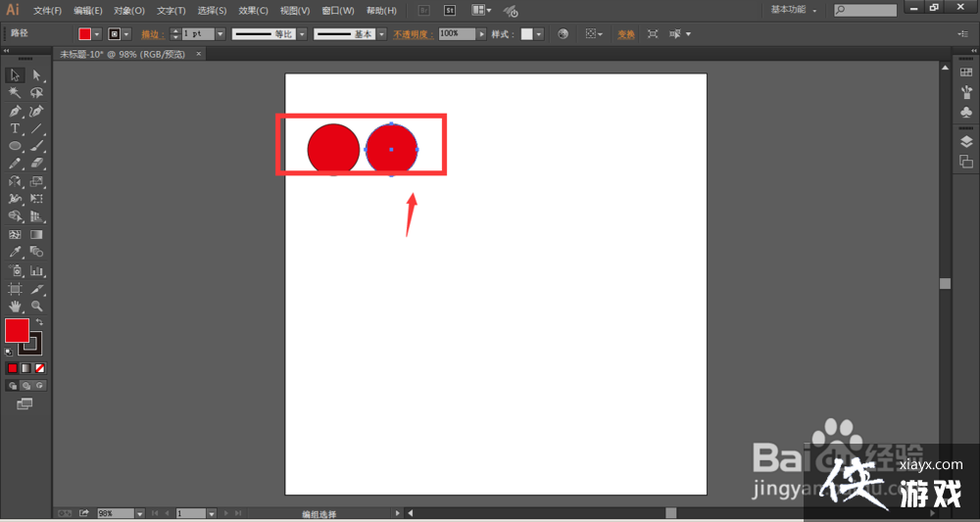Open the 效果(C) menu

(x=253, y=11)
